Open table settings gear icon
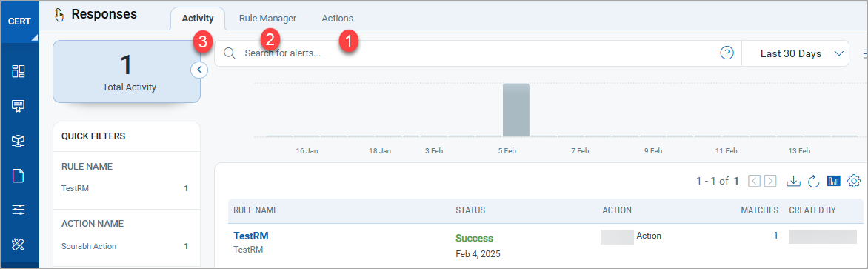 [854, 180]
